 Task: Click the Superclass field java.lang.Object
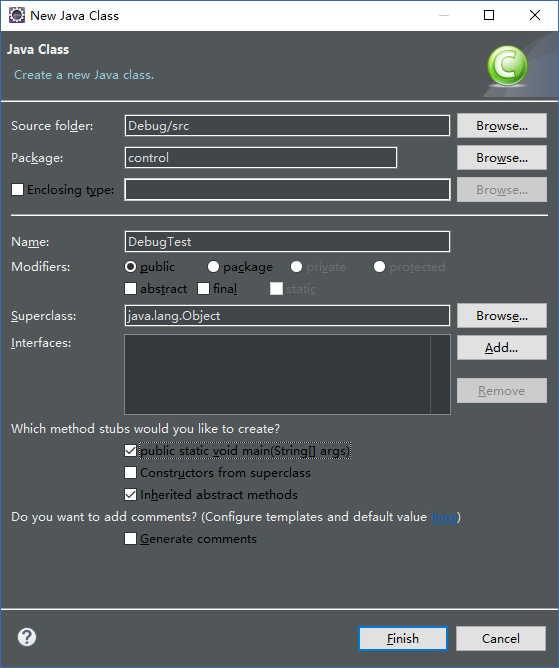[287, 316]
